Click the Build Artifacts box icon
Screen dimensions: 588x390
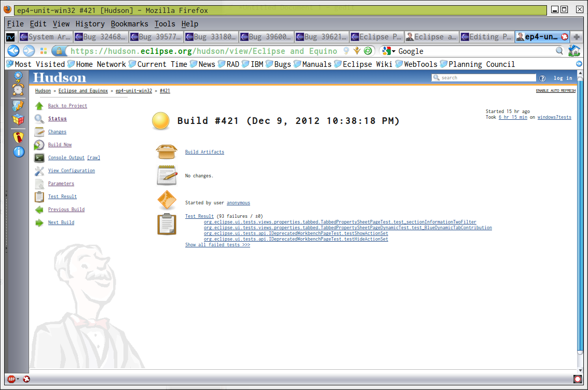[x=167, y=152]
